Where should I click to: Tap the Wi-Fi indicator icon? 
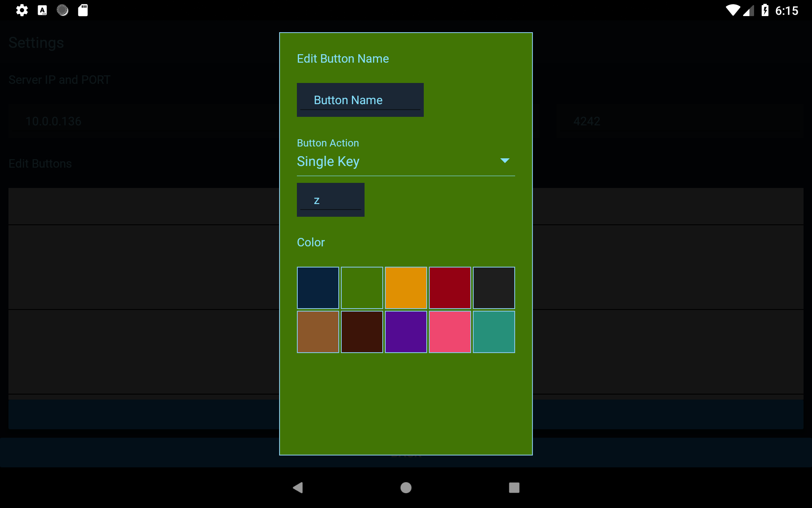pyautogui.click(x=732, y=10)
